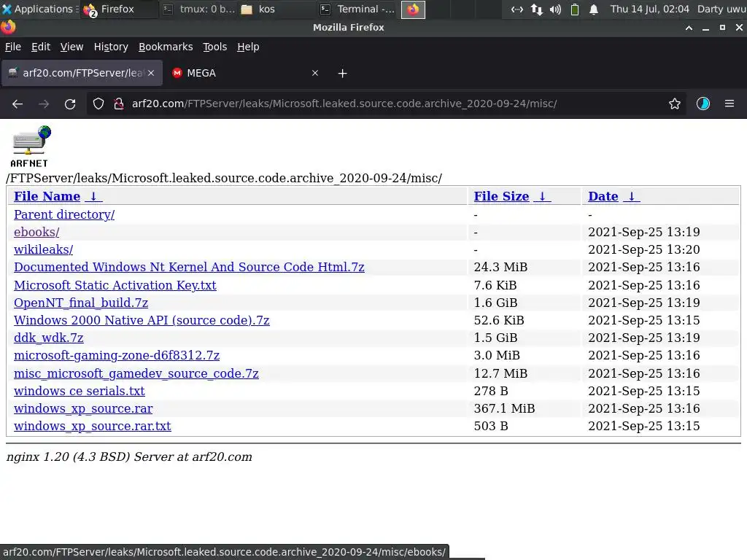The image size is (747, 560).
Task: Open the Firefox hamburger application menu
Action: pyautogui.click(x=729, y=104)
